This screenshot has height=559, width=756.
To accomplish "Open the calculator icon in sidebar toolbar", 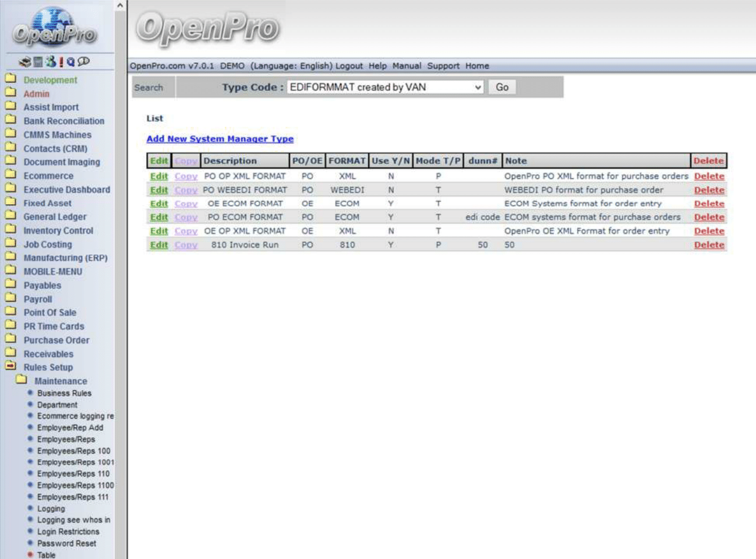I will pos(38,62).
